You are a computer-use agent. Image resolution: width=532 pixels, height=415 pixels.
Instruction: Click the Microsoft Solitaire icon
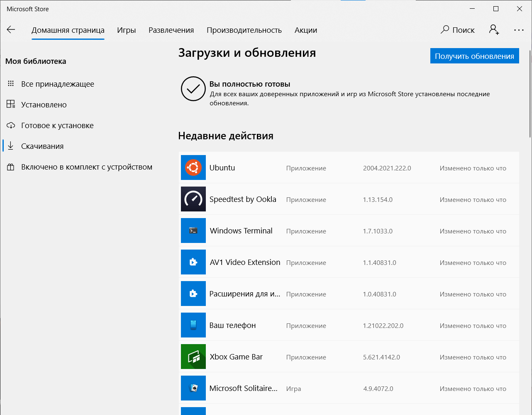(x=193, y=388)
